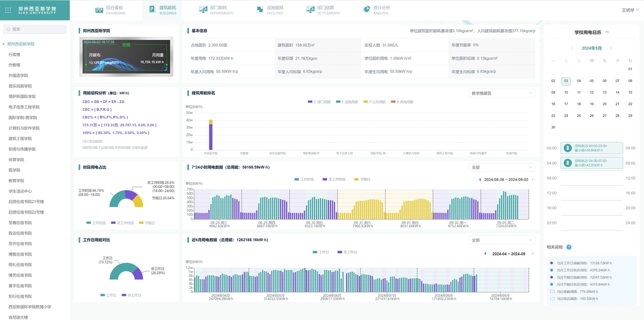
Task: Select 计算机与软件学院 in the tree
Action: pos(24,128)
